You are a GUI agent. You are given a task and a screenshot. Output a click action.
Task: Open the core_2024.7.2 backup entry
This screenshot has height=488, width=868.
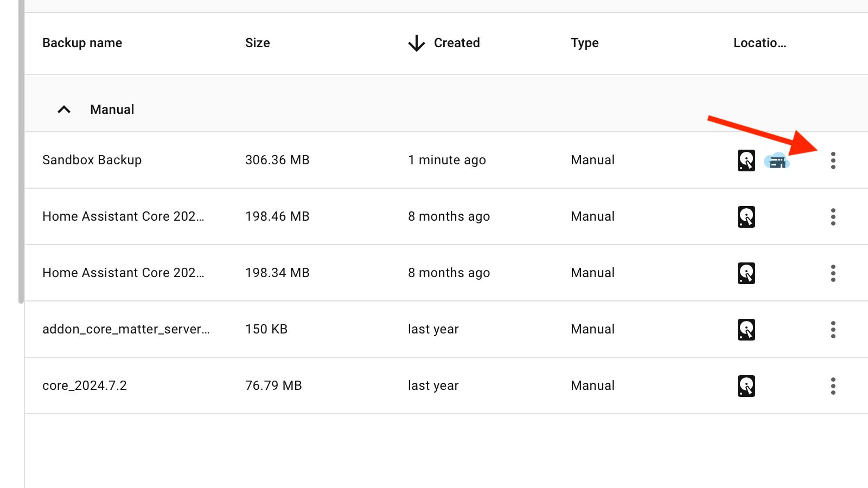pos(85,386)
